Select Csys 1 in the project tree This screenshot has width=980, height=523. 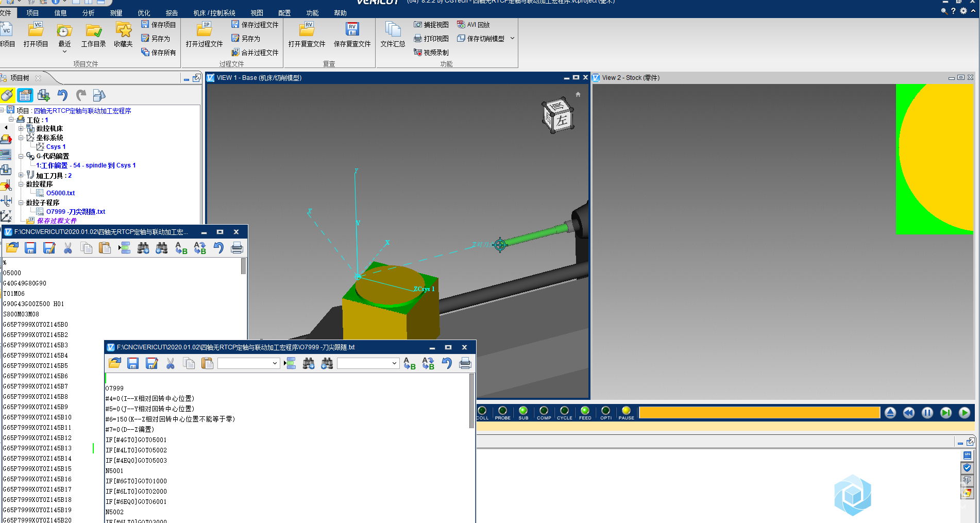56,147
